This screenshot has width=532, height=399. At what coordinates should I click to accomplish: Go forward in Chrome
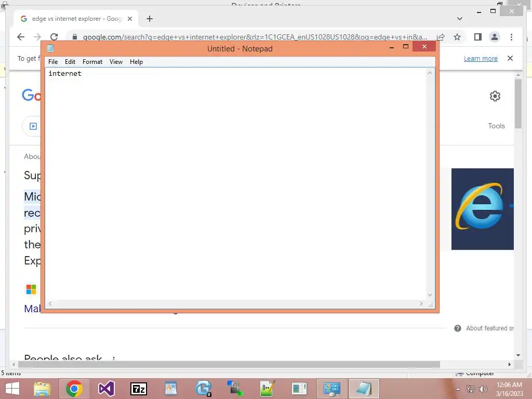37,37
